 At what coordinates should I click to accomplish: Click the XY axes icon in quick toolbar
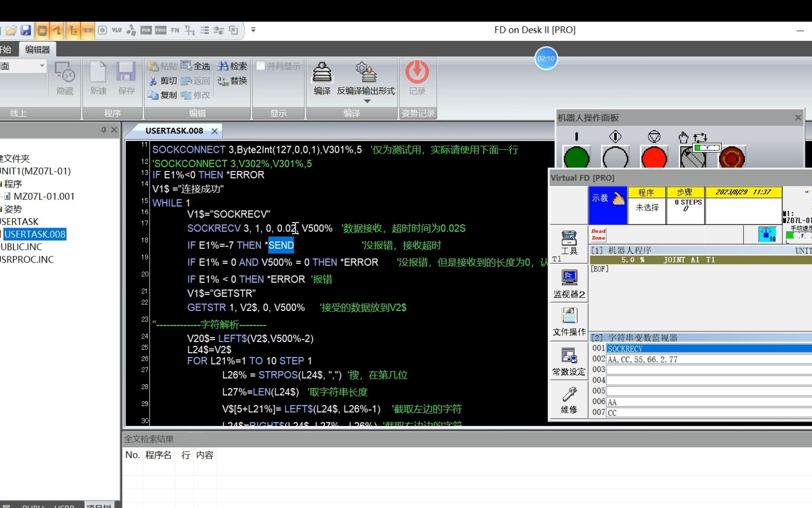[x=190, y=30]
